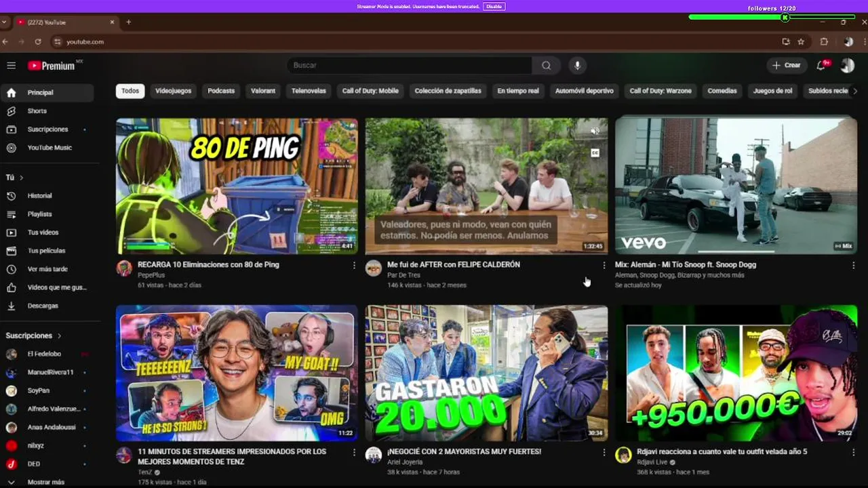Click the site info icon beside youtube.com
The width and height of the screenshot is (868, 488).
pos(57,41)
